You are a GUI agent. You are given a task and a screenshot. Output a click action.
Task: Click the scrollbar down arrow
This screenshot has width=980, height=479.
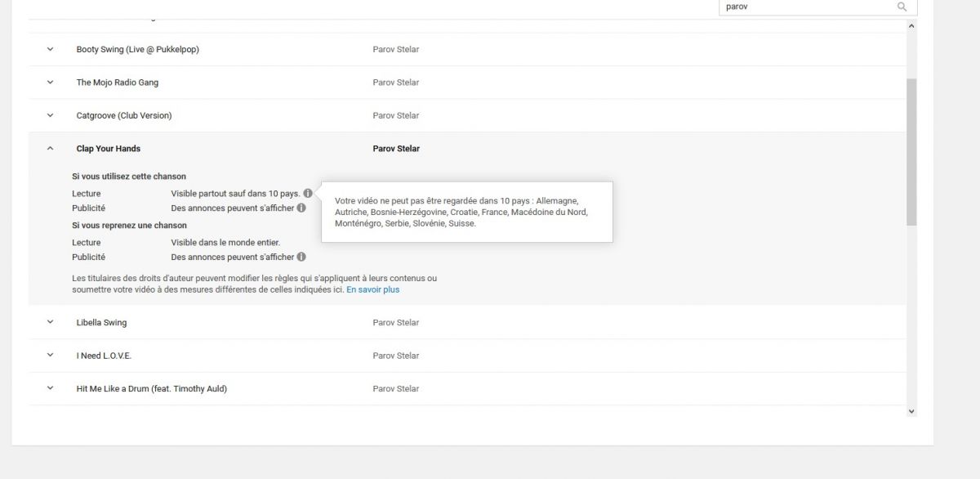(x=911, y=411)
